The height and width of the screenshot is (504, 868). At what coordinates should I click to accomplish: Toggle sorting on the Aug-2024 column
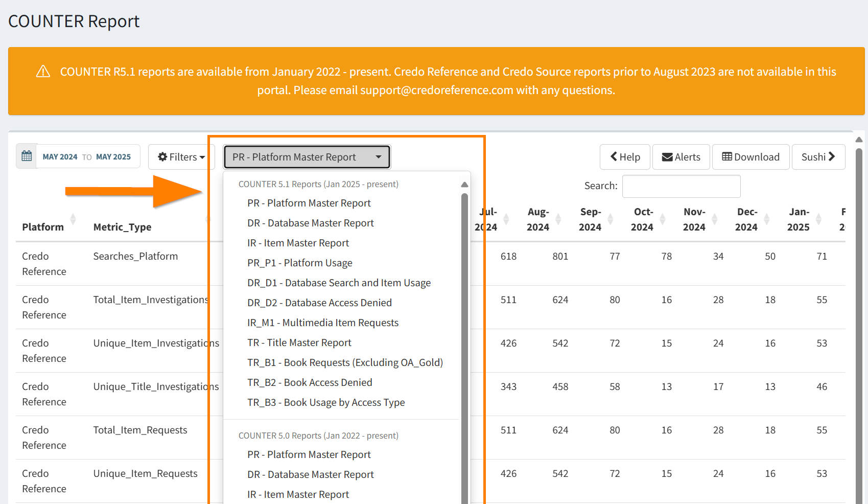point(558,220)
